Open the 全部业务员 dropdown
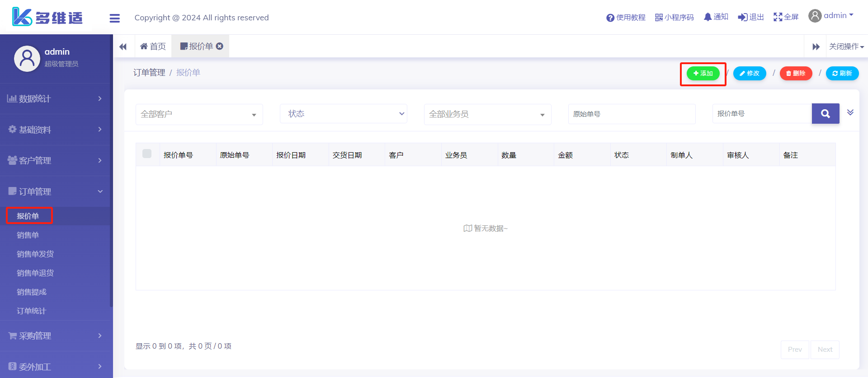 click(x=487, y=114)
